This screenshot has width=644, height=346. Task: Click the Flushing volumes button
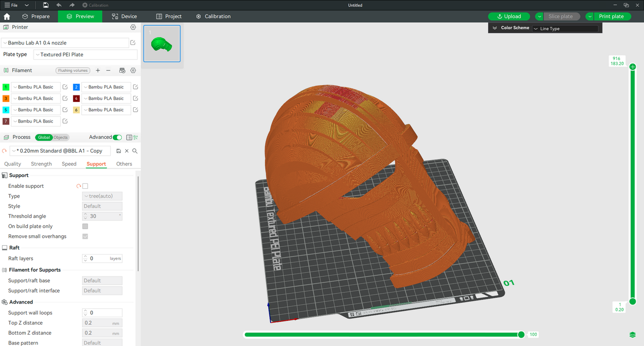[x=73, y=71]
